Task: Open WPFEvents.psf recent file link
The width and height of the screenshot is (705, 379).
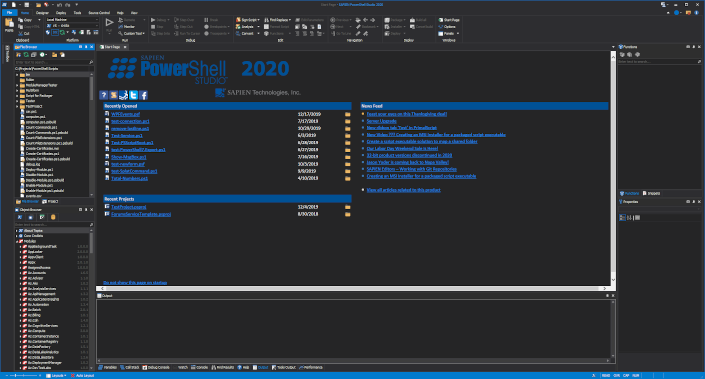Action: [x=125, y=114]
